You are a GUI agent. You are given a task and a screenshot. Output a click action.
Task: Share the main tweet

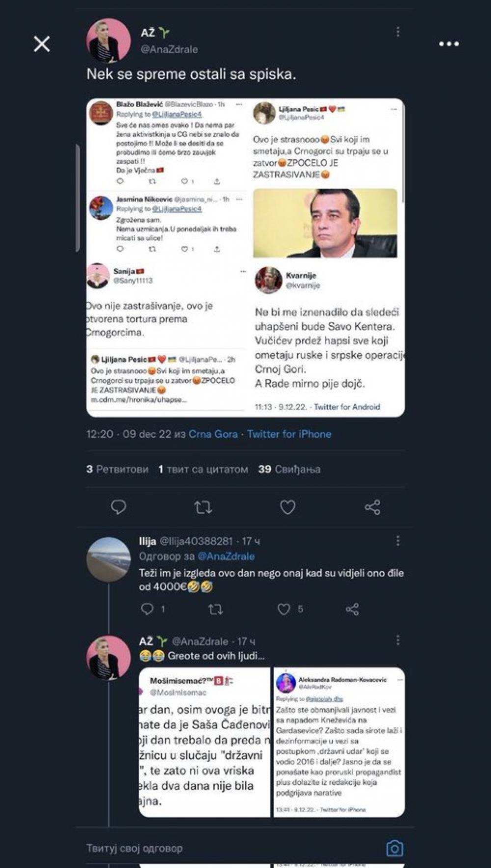click(x=372, y=507)
